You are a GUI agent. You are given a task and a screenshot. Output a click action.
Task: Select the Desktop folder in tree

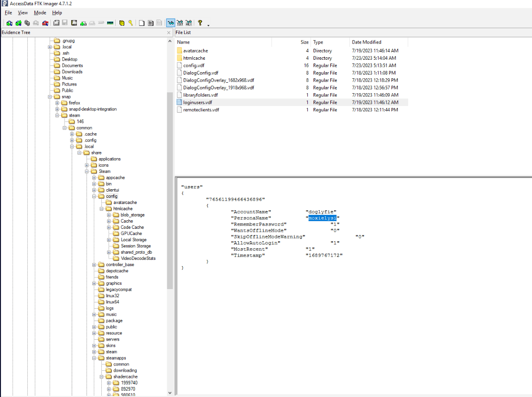pyautogui.click(x=69, y=59)
